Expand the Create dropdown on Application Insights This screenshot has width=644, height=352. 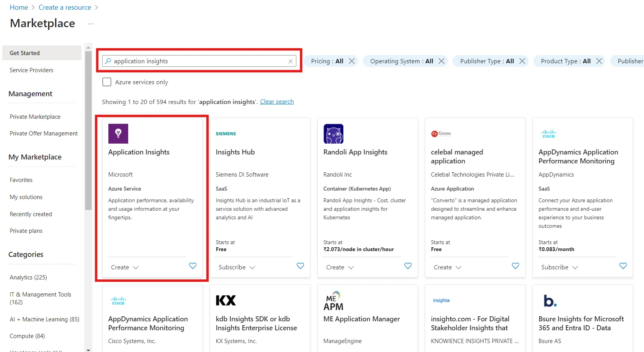point(124,267)
